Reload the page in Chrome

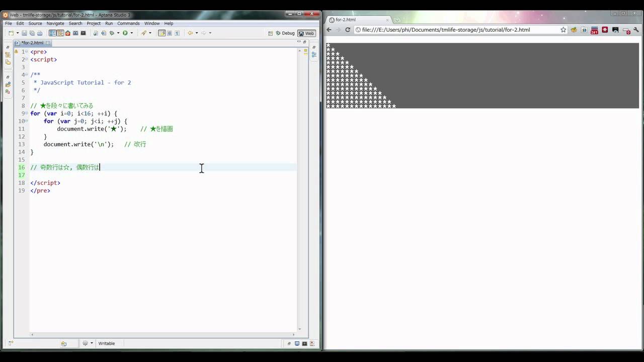tap(348, 30)
